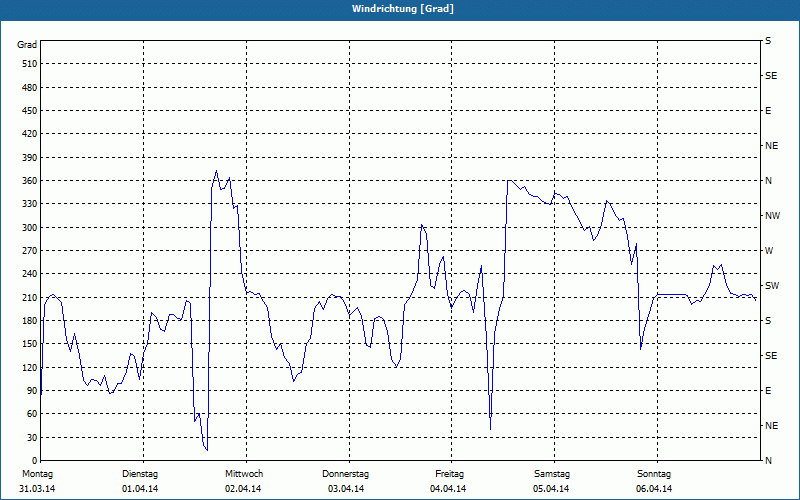Click the "E" compass label at the 450 gridline

click(768, 111)
